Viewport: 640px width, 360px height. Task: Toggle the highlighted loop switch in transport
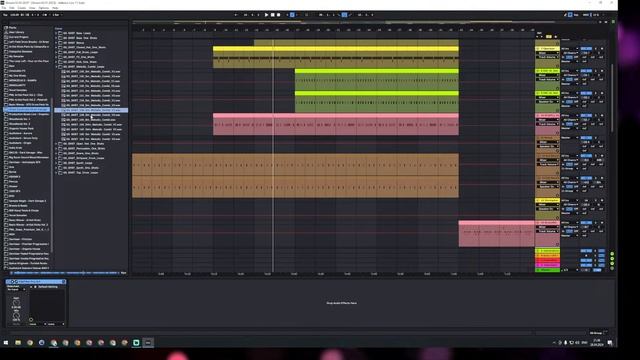[344, 15]
